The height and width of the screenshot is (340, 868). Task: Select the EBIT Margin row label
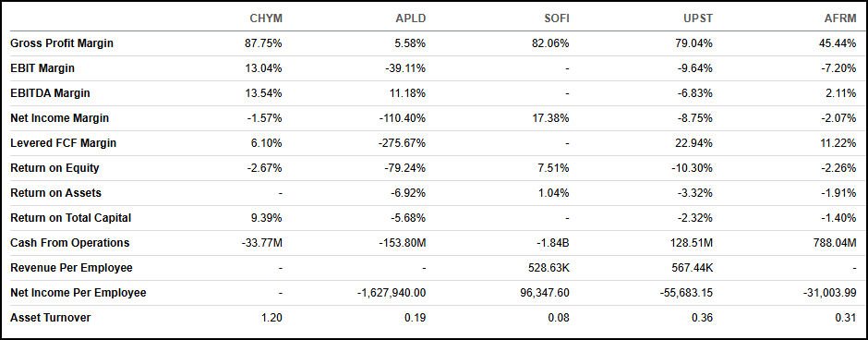(42, 68)
